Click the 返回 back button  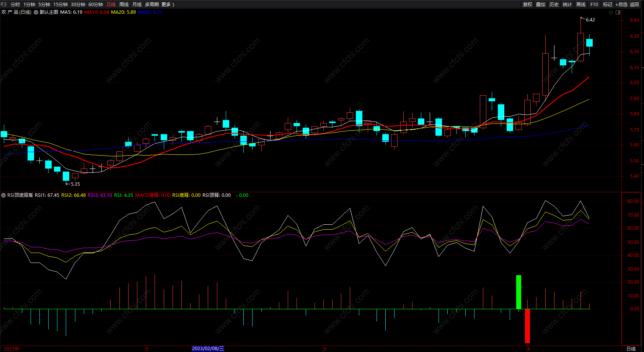point(634,5)
